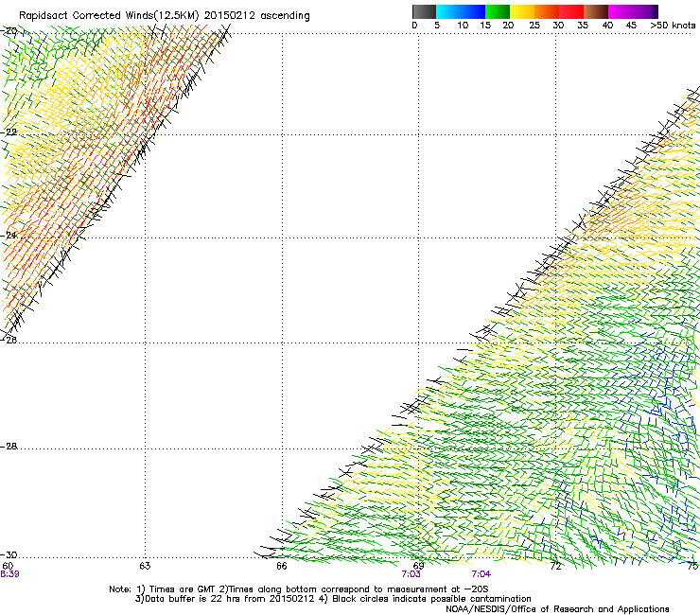700x615 pixels.
Task: Click the 7:03 purple time label
Action: [411, 574]
